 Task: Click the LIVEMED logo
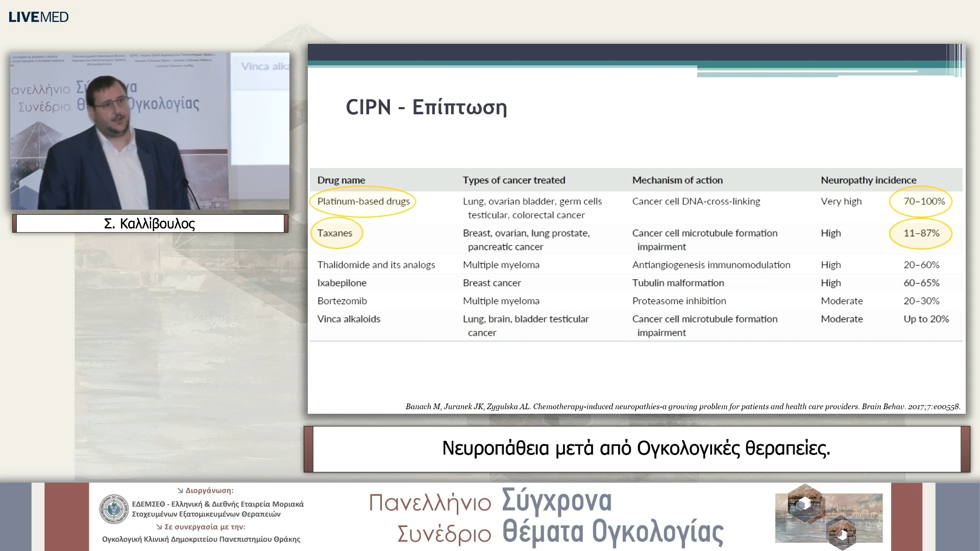click(x=38, y=17)
